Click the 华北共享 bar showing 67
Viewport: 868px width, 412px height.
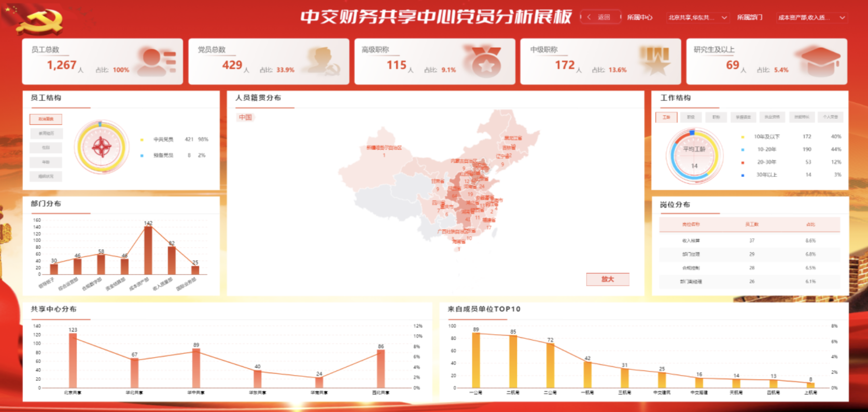coord(134,373)
